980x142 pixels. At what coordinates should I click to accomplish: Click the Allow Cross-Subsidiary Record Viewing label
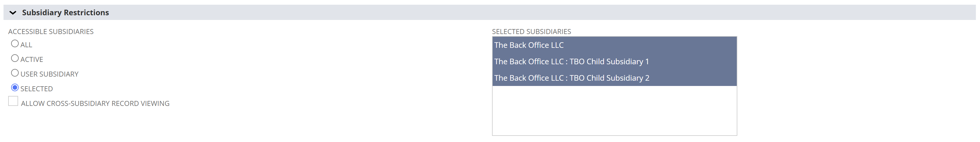pyautogui.click(x=95, y=104)
